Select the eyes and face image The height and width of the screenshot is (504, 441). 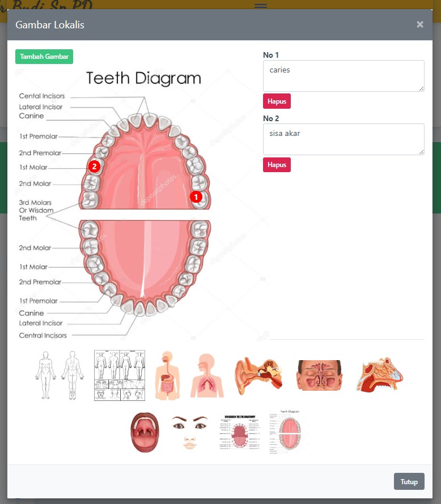tap(190, 432)
